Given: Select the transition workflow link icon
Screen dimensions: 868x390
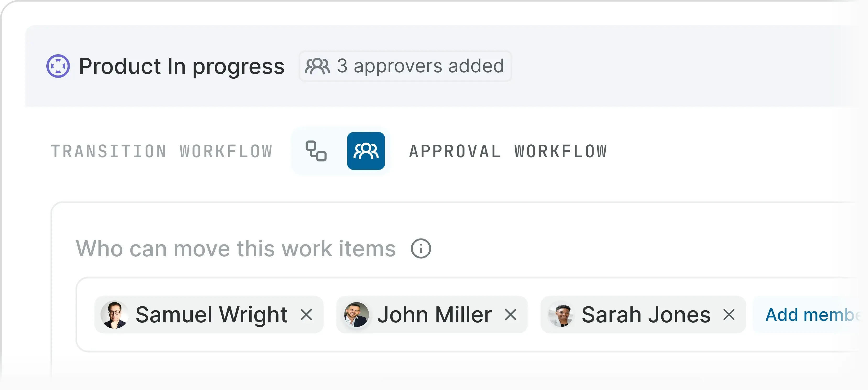Looking at the screenshot, I should 316,151.
